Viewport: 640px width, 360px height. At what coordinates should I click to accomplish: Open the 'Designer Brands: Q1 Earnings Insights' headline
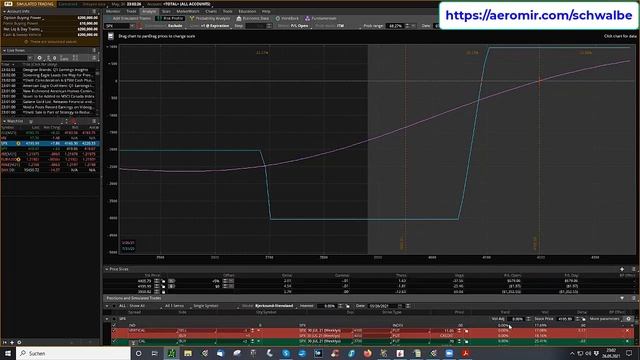(x=56, y=70)
